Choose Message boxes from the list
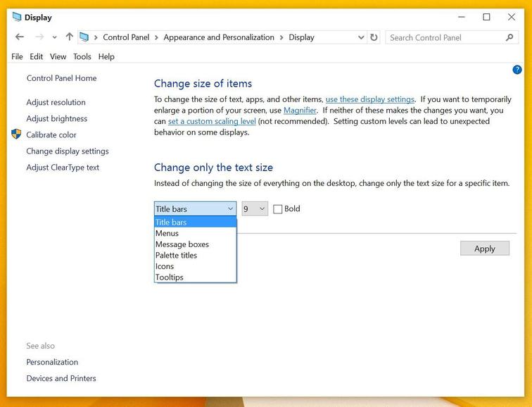This screenshot has height=407, width=532. [195, 244]
